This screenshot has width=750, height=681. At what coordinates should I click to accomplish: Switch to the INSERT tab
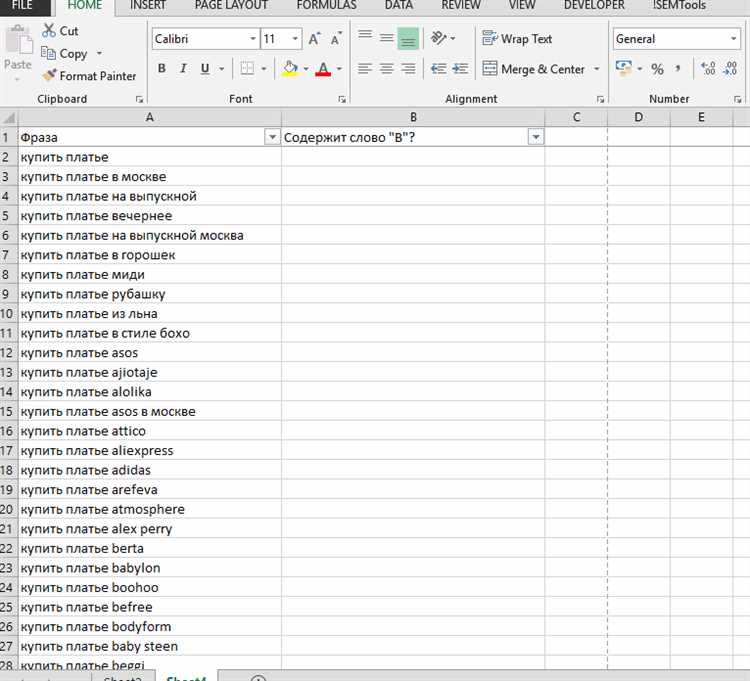tap(148, 6)
